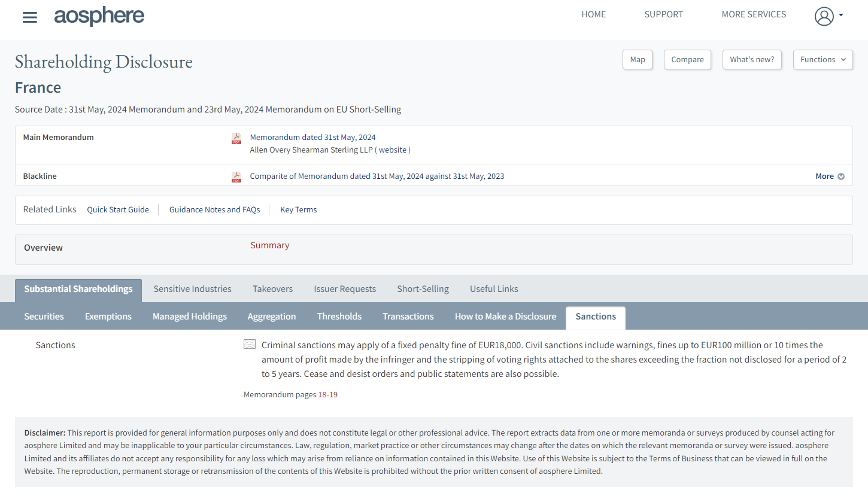Screen dimensions: 868x493
Task: Switch to the Short-Selling tab
Action: (x=423, y=289)
